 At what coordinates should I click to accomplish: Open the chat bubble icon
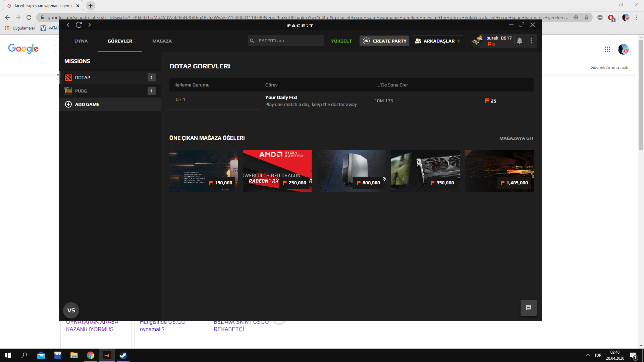point(528,308)
